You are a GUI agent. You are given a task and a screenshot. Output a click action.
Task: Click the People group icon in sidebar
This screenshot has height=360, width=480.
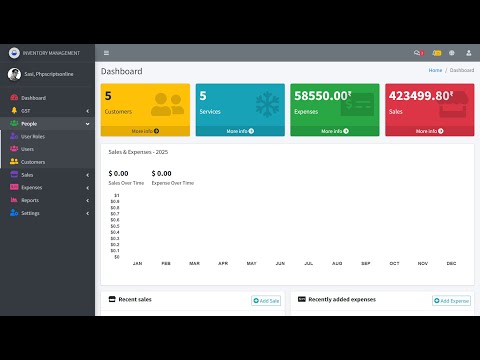[x=14, y=123]
